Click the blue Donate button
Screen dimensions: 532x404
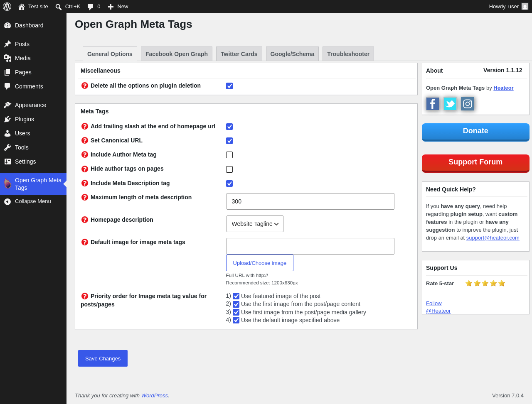point(475,132)
